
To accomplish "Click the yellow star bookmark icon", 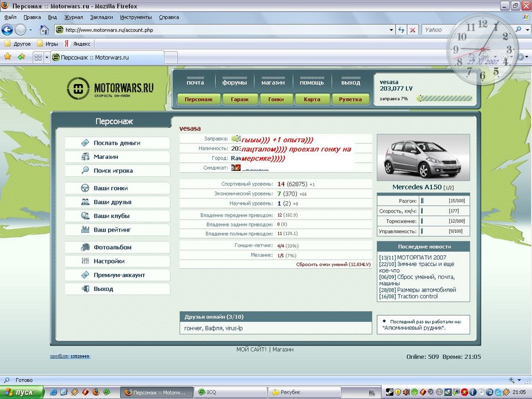I will (x=7, y=57).
